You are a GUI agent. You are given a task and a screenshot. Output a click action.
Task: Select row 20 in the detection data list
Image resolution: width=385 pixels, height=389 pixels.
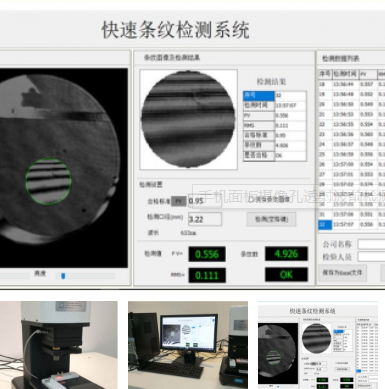[x=352, y=104]
